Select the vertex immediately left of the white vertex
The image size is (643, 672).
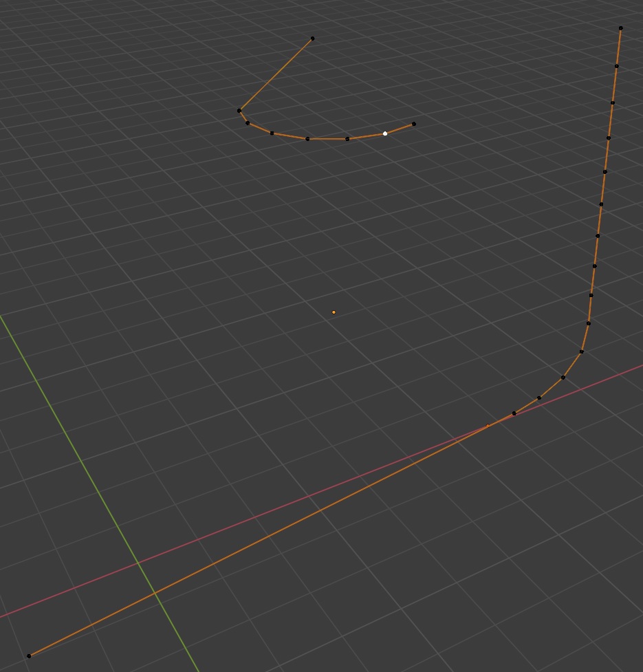pyautogui.click(x=347, y=139)
